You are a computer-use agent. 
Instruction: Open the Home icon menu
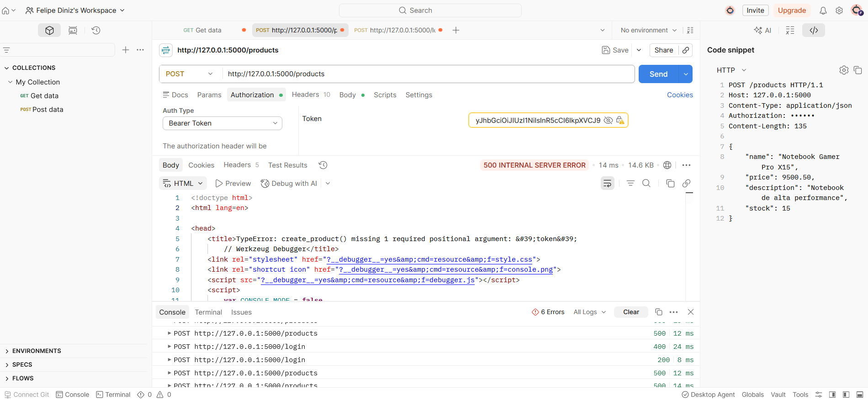(8, 10)
